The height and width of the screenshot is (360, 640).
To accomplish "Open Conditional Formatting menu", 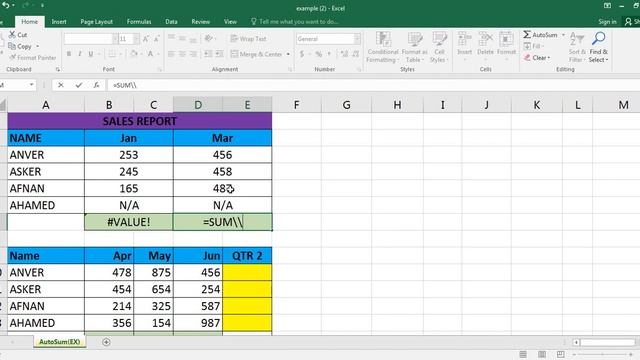I will [383, 47].
